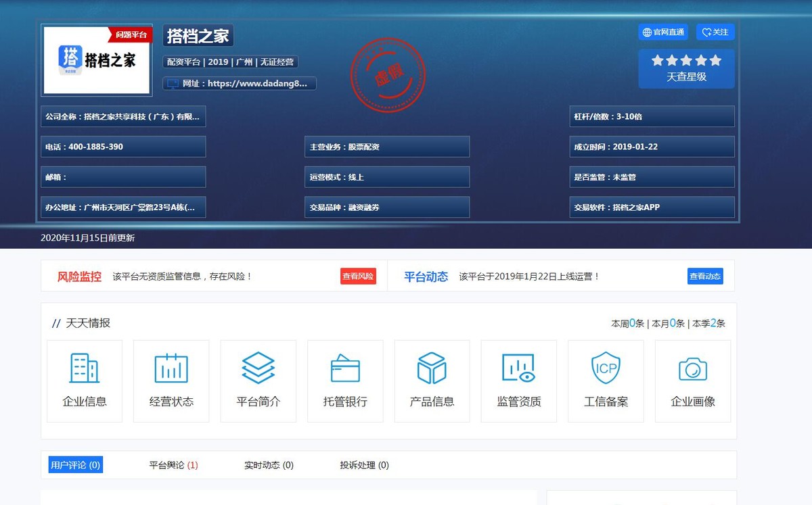This screenshot has width=812, height=505.
Task: Switch to the 用户评论 tab
Action: pyautogui.click(x=75, y=465)
